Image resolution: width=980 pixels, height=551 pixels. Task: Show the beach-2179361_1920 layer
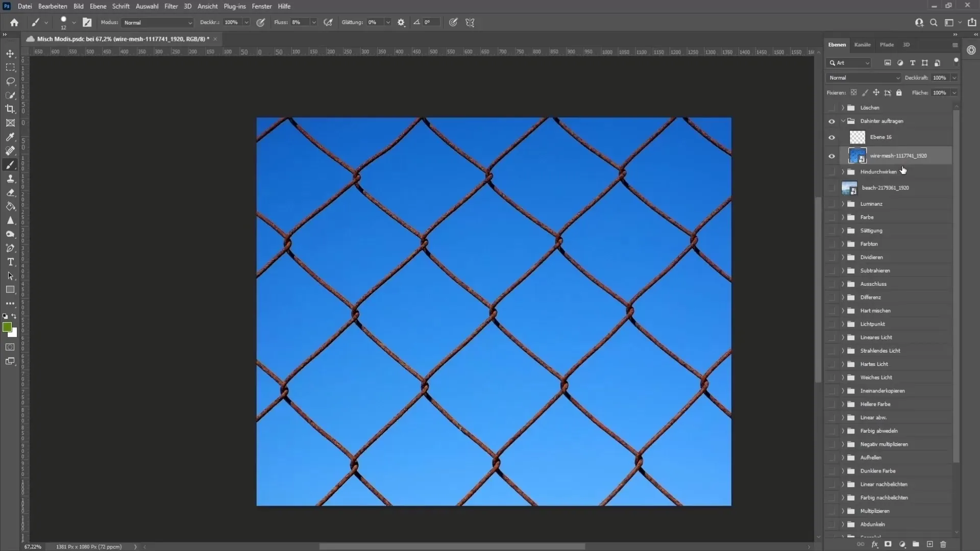click(831, 188)
